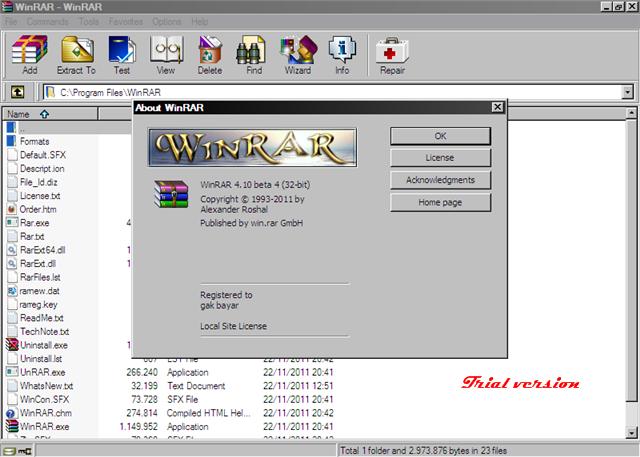Select TechNote.txt in the file list
The height and width of the screenshot is (457, 640).
pos(44,332)
